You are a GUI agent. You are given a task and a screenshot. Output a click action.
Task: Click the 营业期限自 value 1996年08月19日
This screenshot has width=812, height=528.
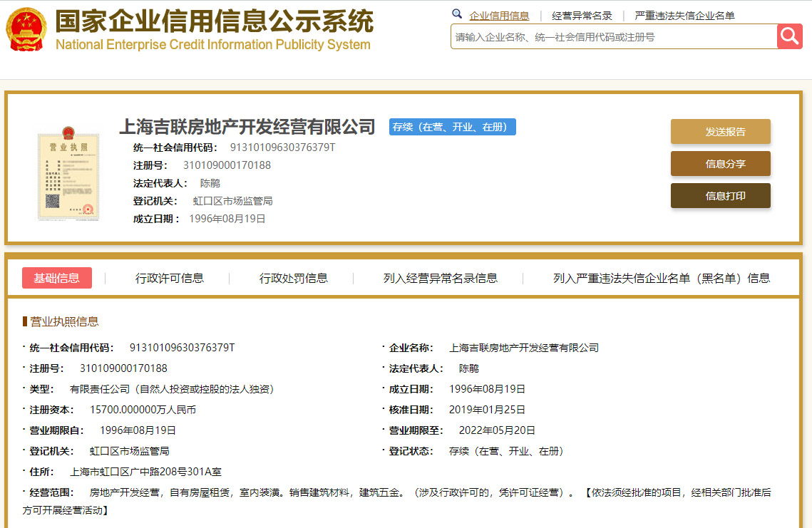point(138,430)
